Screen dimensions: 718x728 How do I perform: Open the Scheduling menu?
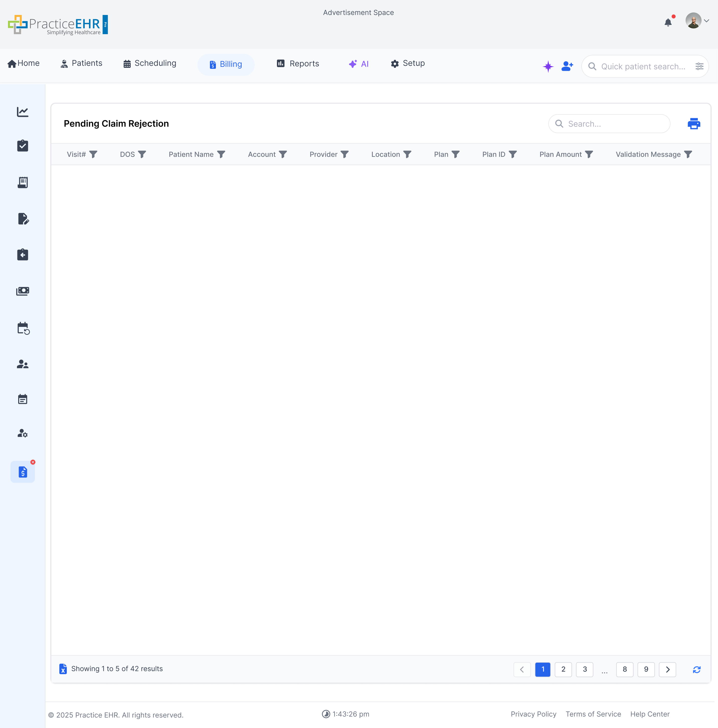150,63
